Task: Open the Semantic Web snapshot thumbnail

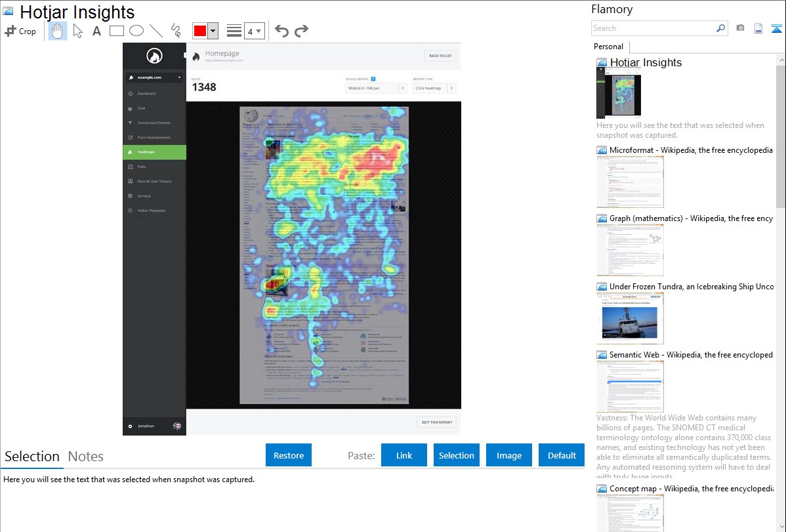Action: (630, 386)
